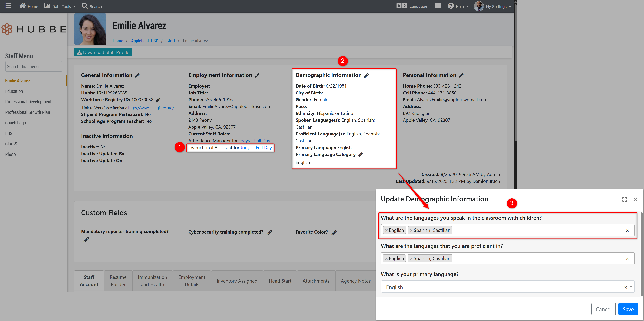This screenshot has width=644, height=321.
Task: Edit the Favorite Color custom field
Action: (x=334, y=232)
